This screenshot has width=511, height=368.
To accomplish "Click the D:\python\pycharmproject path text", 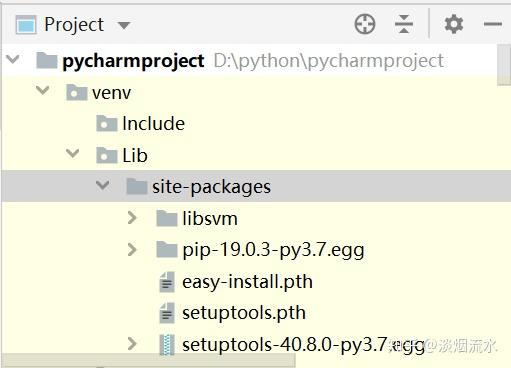I will tap(329, 61).
